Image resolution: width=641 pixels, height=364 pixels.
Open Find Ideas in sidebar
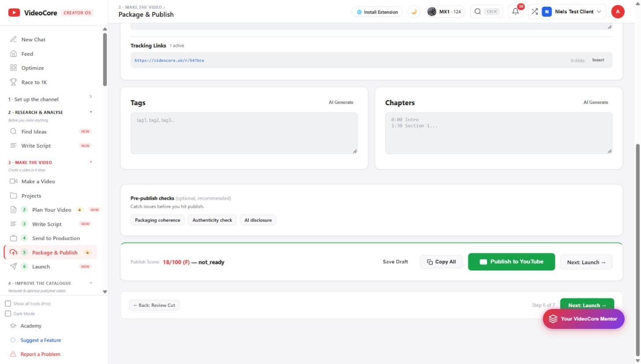pos(34,132)
